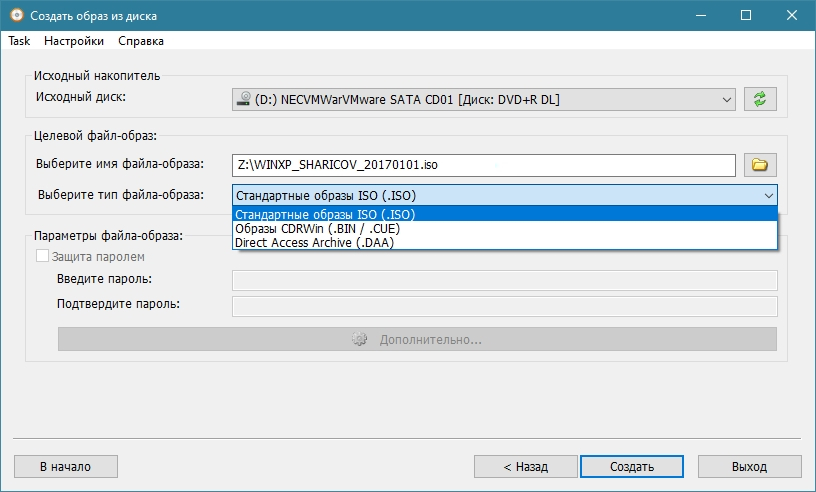Go back with the < Назад button
This screenshot has width=816, height=492.
tap(525, 466)
